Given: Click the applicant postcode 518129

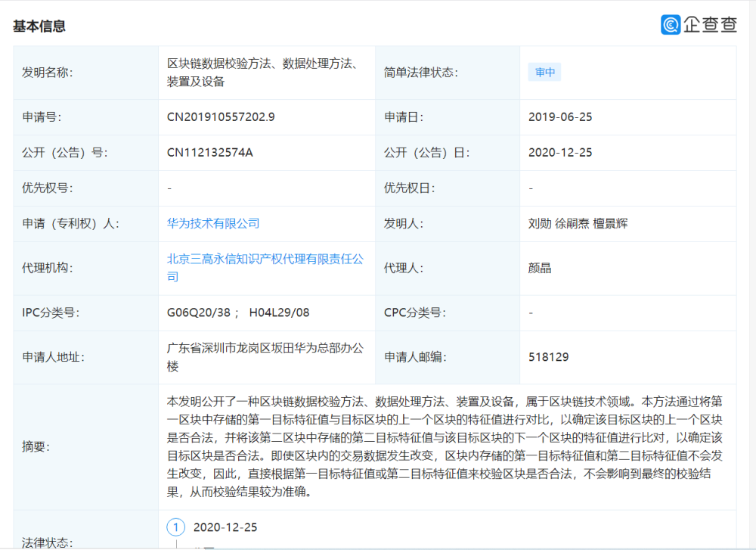Looking at the screenshot, I should pos(549,357).
